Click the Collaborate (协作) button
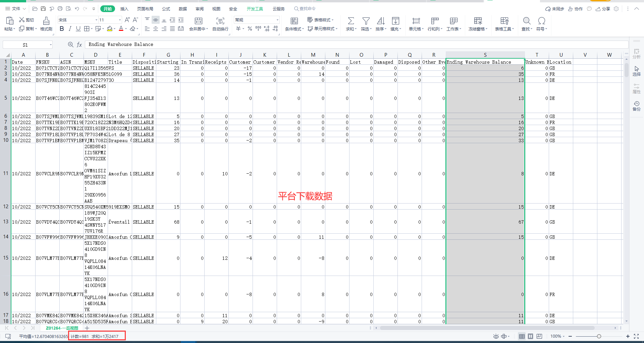The image size is (644, 343). (x=576, y=9)
